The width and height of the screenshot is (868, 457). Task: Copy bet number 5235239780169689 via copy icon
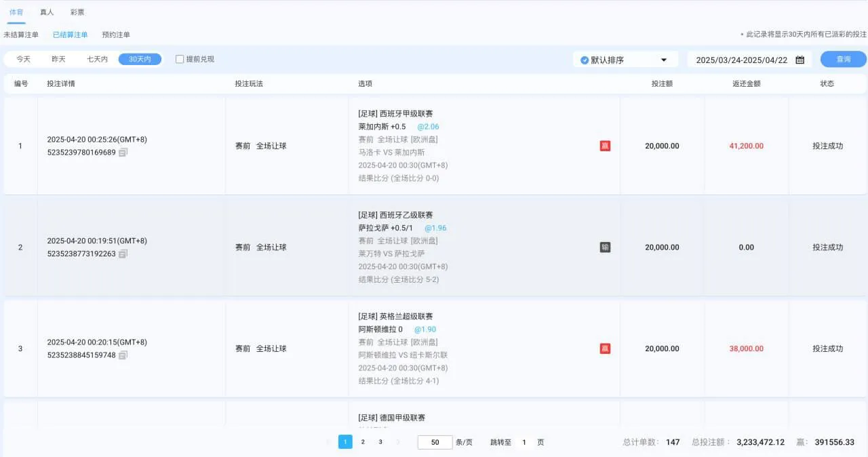point(123,153)
